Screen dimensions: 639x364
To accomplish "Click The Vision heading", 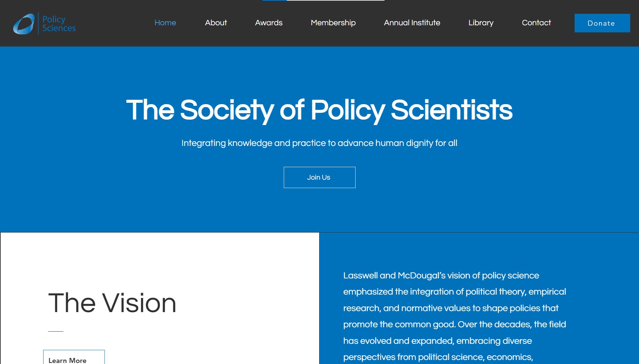I will (112, 303).
